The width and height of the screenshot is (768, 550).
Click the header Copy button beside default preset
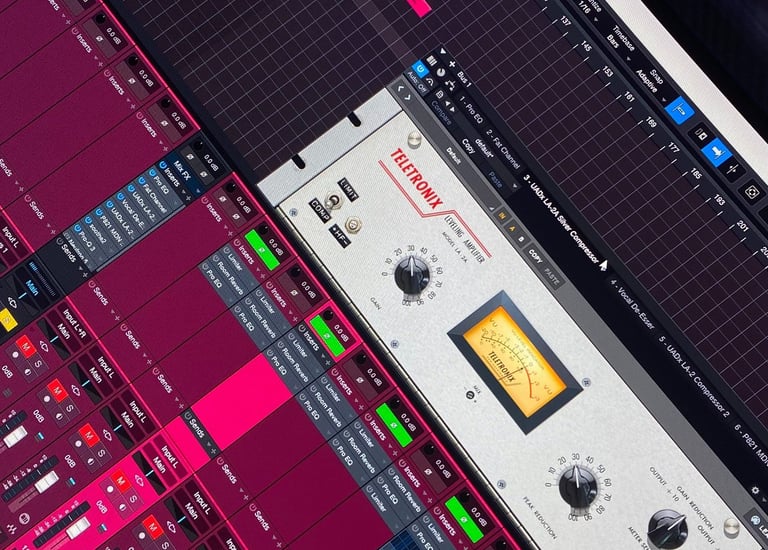pos(469,146)
